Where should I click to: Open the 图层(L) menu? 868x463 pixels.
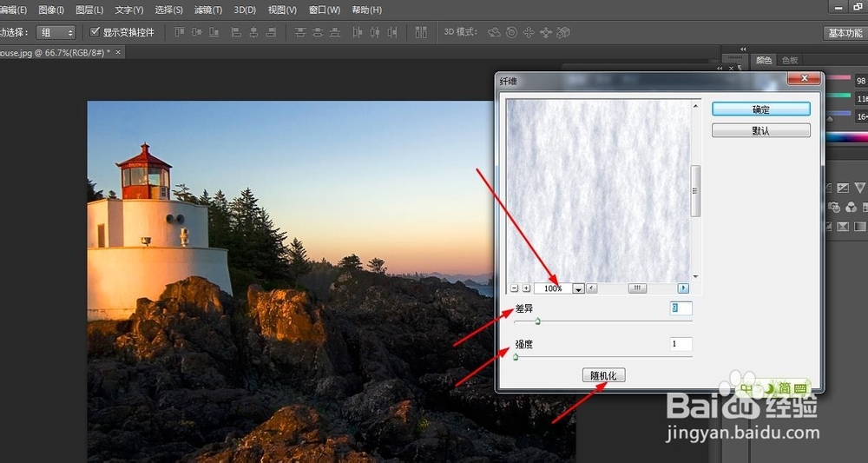pyautogui.click(x=89, y=10)
